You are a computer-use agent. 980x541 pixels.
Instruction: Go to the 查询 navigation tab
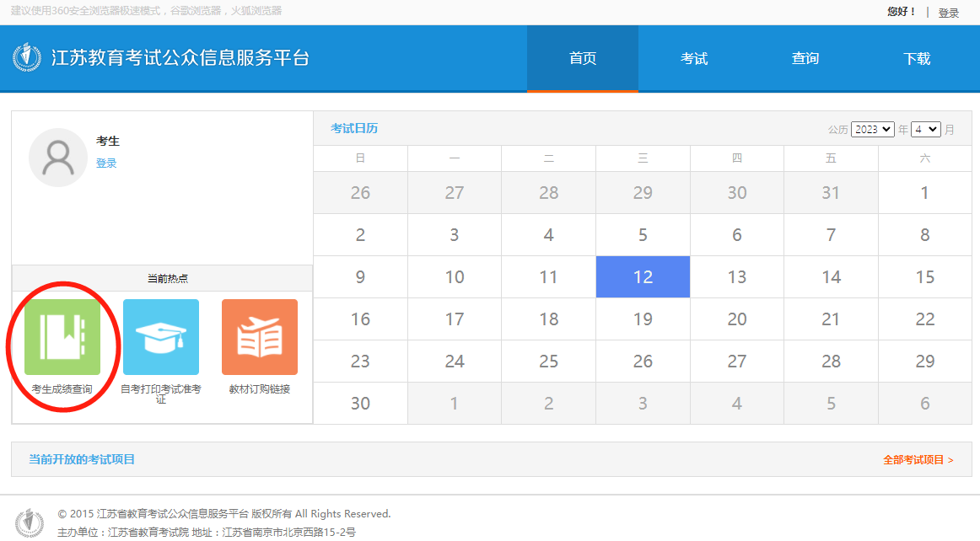click(x=805, y=58)
